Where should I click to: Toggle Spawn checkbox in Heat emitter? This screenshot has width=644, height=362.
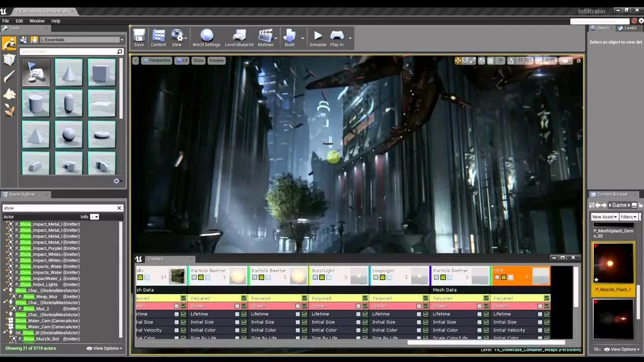coord(540,306)
